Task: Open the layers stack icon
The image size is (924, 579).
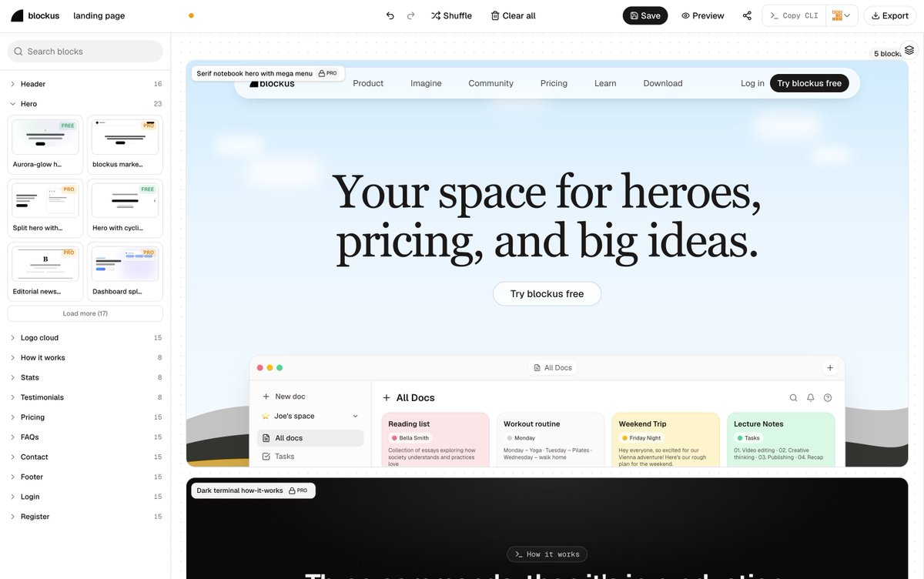Action: point(909,50)
